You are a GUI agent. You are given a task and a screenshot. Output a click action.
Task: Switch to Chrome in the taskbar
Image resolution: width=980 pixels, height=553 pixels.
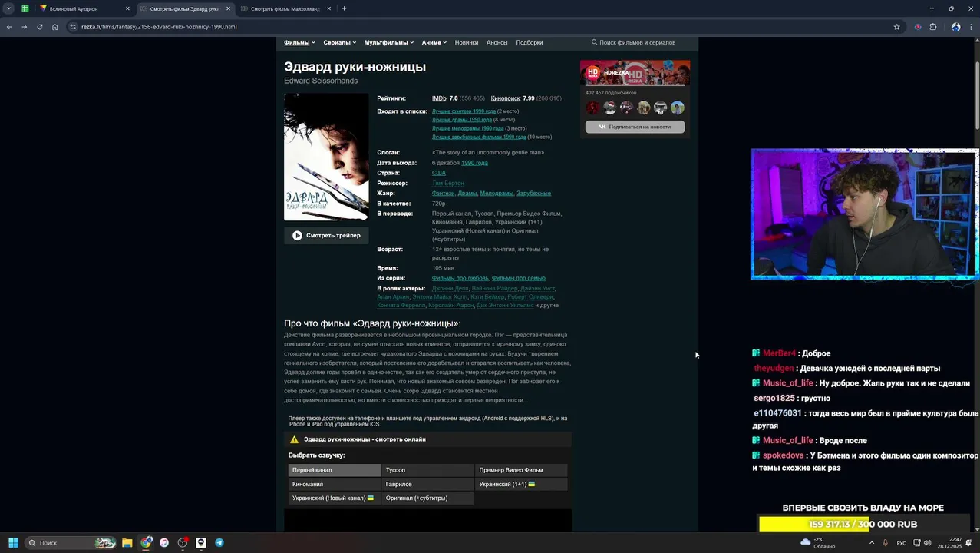(146, 542)
